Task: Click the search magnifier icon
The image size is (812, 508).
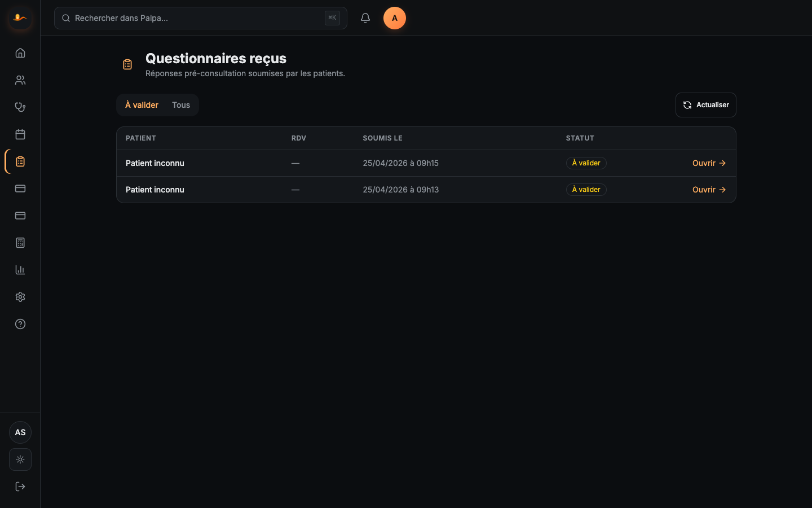Action: (66, 18)
